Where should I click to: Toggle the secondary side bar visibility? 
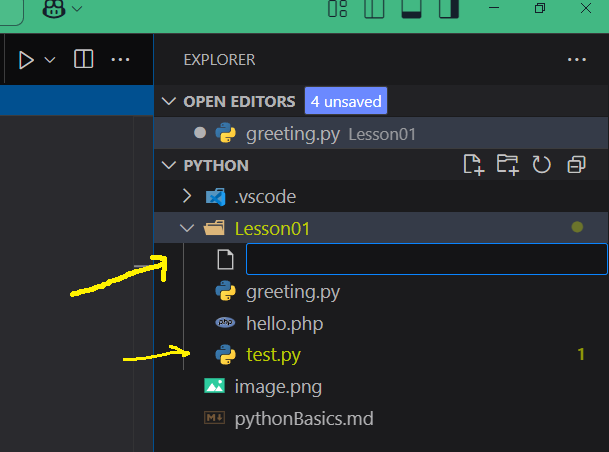(x=449, y=9)
